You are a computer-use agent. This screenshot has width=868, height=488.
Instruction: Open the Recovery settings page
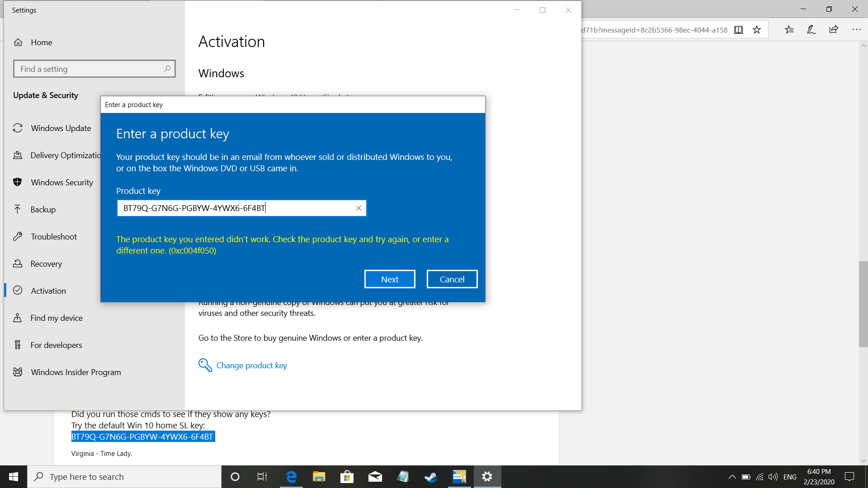pos(46,264)
